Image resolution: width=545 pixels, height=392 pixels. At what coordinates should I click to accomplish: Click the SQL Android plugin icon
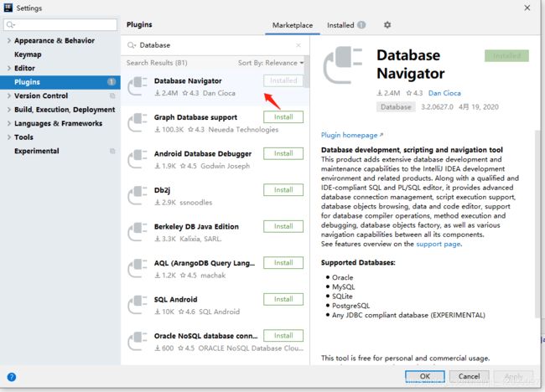point(138,305)
